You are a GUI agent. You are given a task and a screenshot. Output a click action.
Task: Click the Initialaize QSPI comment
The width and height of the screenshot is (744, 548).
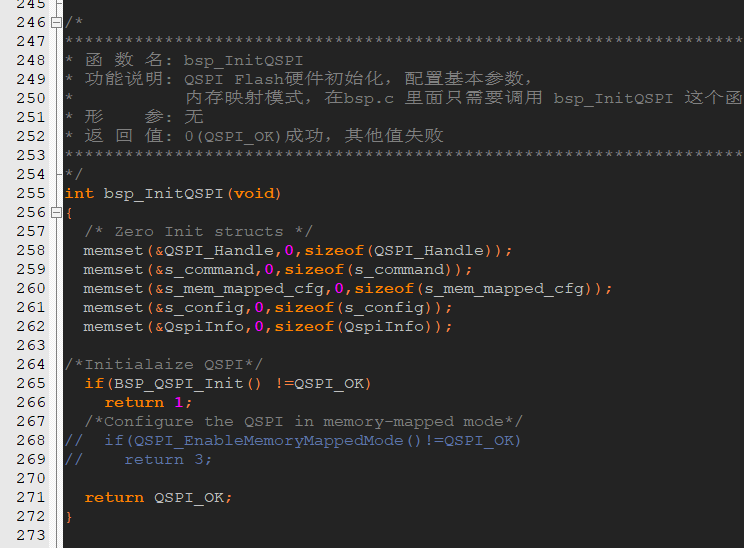click(x=164, y=364)
